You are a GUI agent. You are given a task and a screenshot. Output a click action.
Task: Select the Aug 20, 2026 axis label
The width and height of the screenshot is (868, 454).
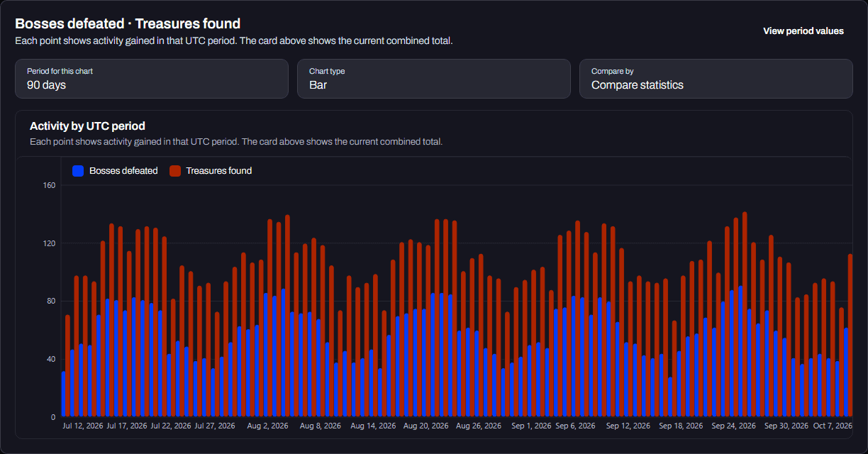[425, 426]
